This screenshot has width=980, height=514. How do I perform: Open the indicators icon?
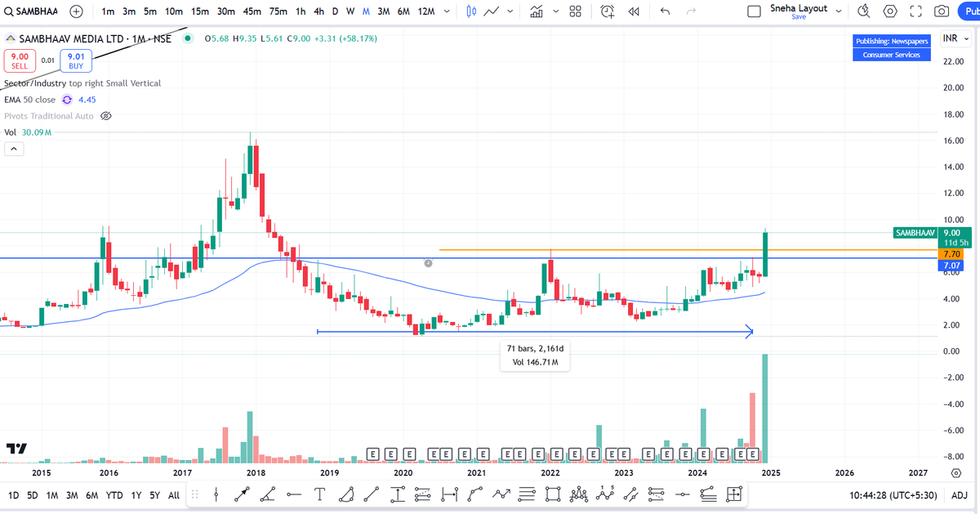pyautogui.click(x=537, y=11)
